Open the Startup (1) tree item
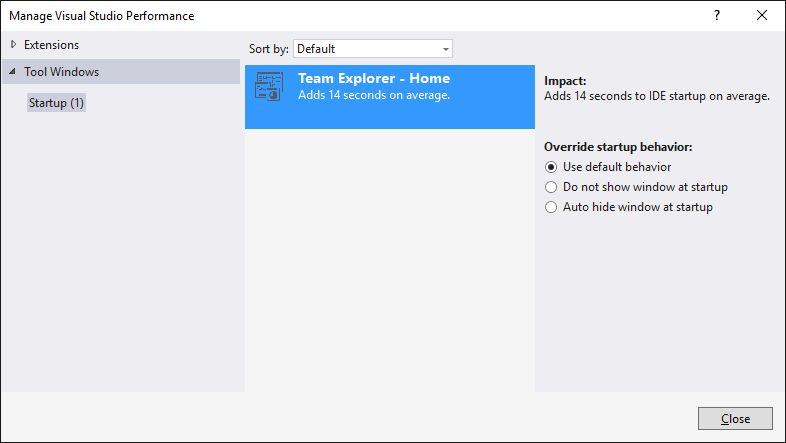Screen dimensions: 786x443 tap(56, 103)
